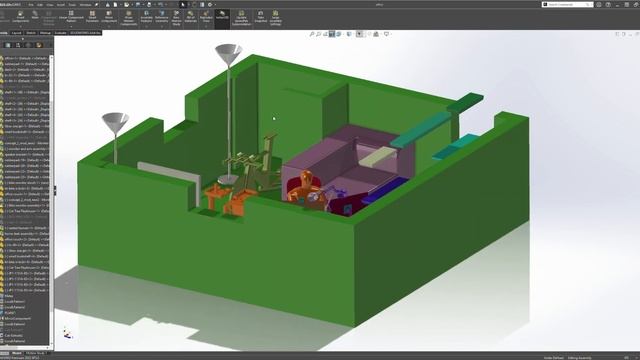The image size is (640, 360).
Task: Open the Help icon at top right
Action: click(x=608, y=4)
